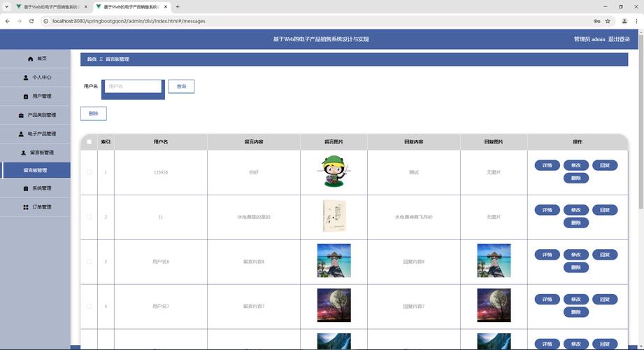644x350 pixels.
Task: Click the 电子产品管理 person icon
Action: [x=21, y=134]
